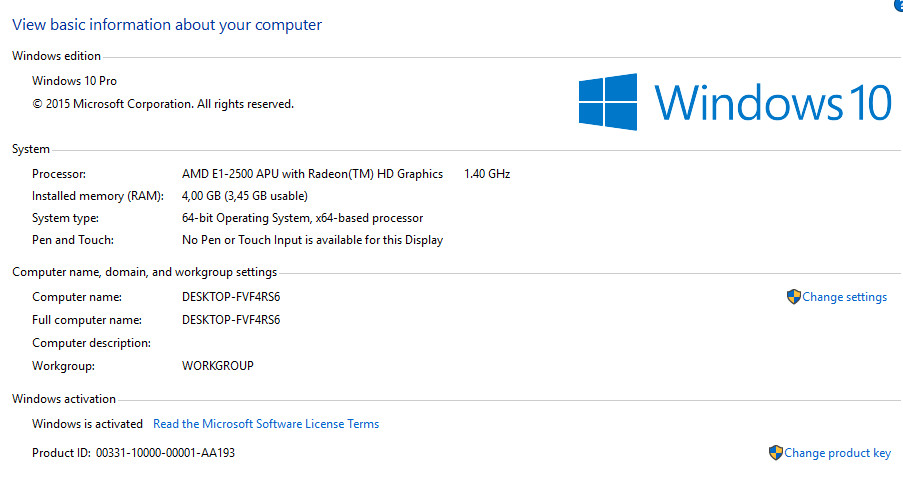Open the Change settings link

(844, 297)
